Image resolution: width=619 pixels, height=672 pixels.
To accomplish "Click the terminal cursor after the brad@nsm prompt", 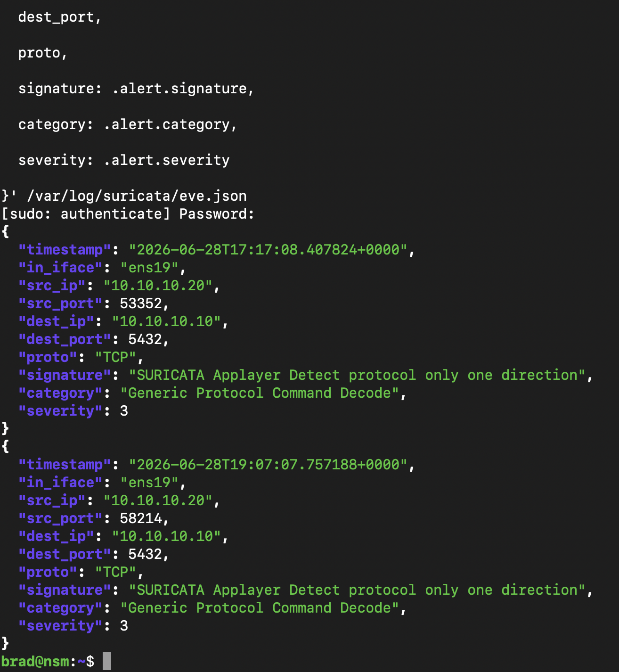I will [107, 661].
